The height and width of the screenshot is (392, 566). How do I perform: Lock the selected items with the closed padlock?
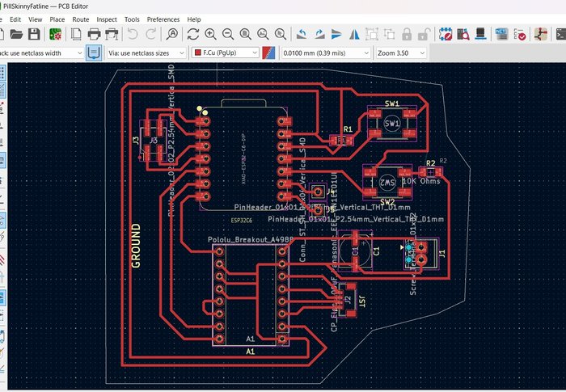[407, 34]
